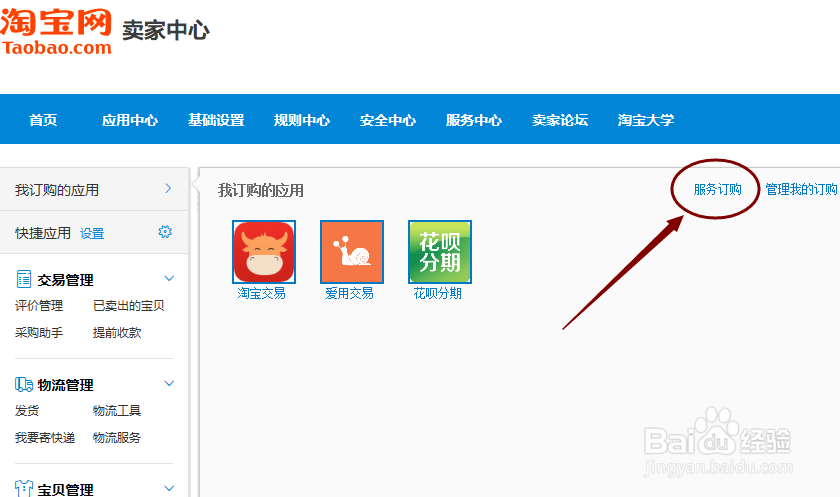The height and width of the screenshot is (497, 840).
Task: Click the 物流管理 truck icon
Action: [x=24, y=384]
